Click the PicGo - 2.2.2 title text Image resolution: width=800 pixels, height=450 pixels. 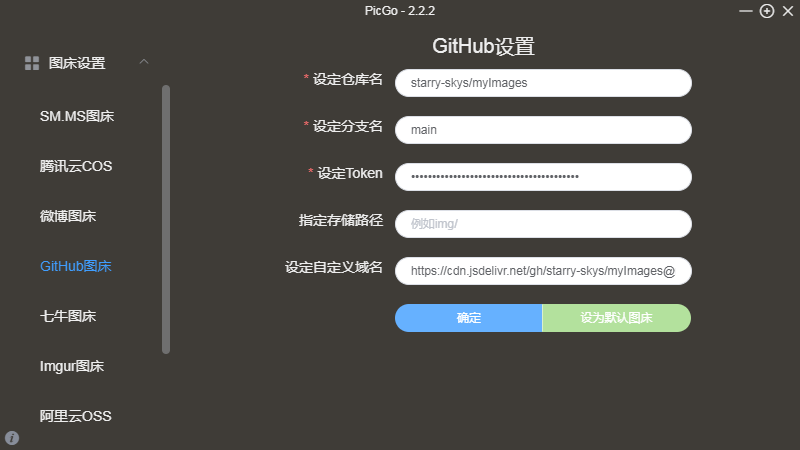pos(399,11)
